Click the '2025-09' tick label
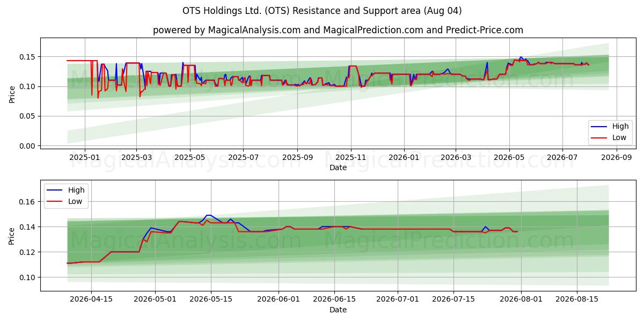This screenshot has width=644, height=322. tap(298, 157)
